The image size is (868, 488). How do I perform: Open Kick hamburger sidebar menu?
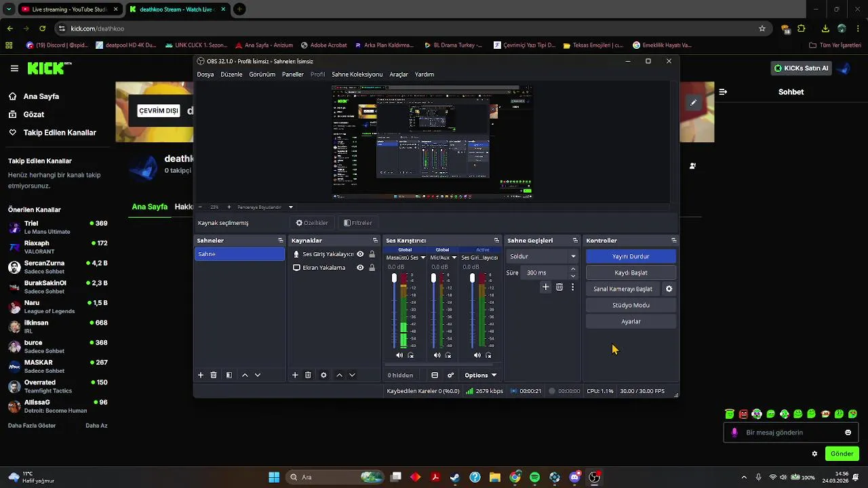[14, 68]
